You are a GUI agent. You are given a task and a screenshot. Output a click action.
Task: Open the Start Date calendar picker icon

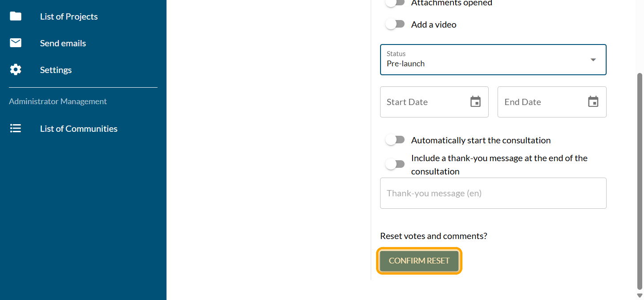coord(475,102)
